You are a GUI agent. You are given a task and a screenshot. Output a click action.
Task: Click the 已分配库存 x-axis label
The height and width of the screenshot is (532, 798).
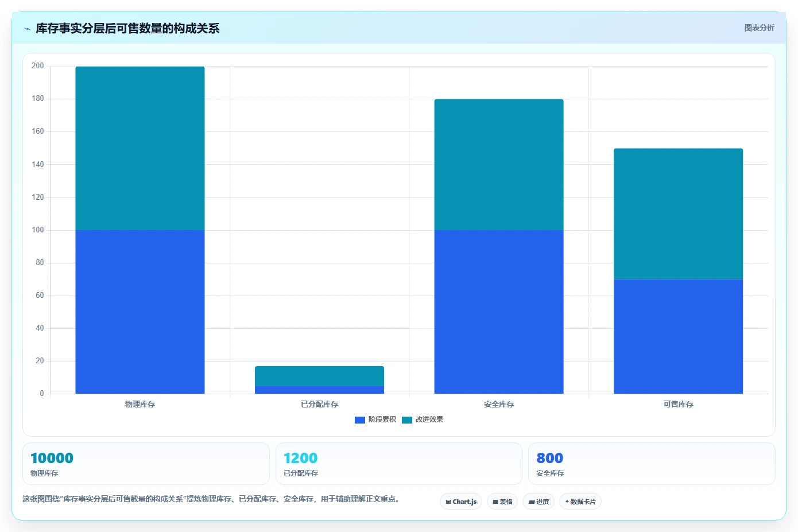click(x=319, y=404)
